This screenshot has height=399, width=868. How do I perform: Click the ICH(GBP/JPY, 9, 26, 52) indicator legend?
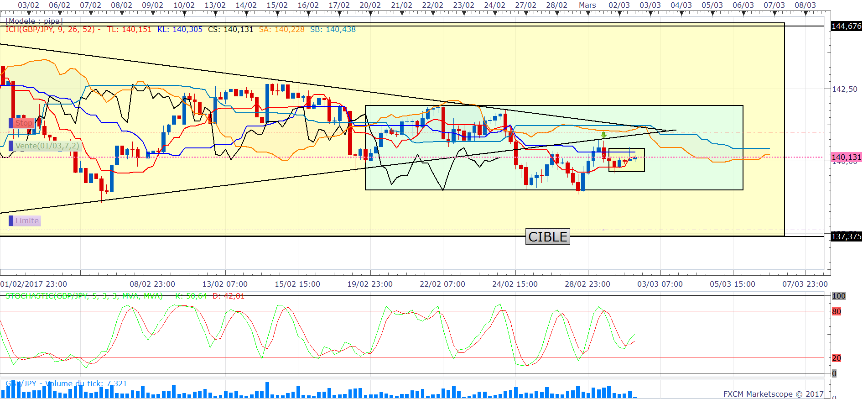50,29
